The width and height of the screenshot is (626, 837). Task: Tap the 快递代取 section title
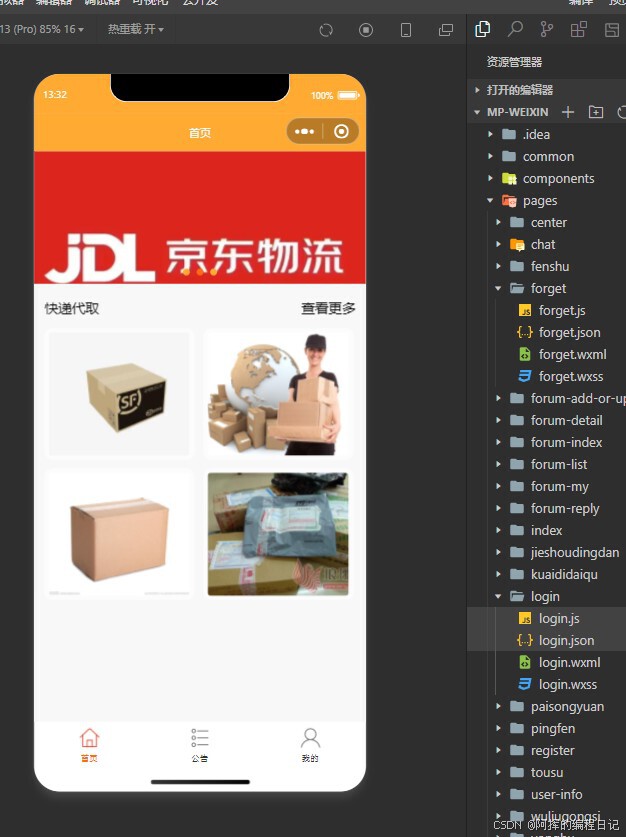point(72,308)
